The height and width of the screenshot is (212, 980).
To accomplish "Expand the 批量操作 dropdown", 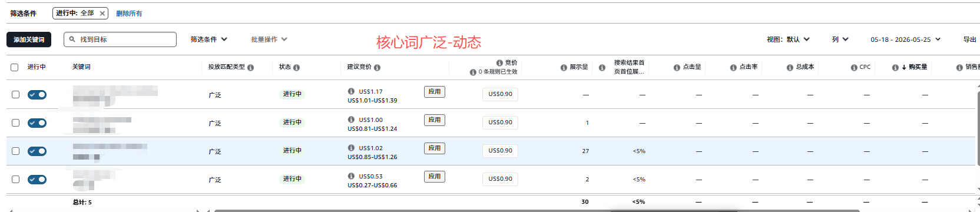I will click(269, 39).
